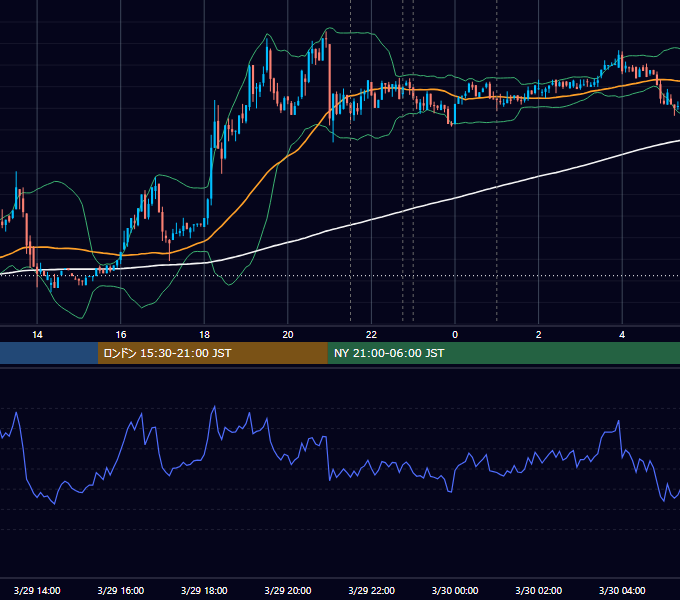This screenshot has height=600, width=680.
Task: Click the NY 21:00-06:00 JST session bar
Action: tap(503, 353)
